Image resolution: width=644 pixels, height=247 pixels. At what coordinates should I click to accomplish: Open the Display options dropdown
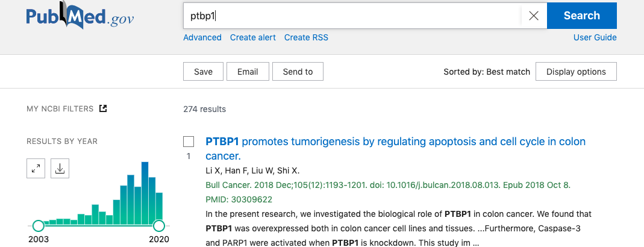tap(575, 72)
